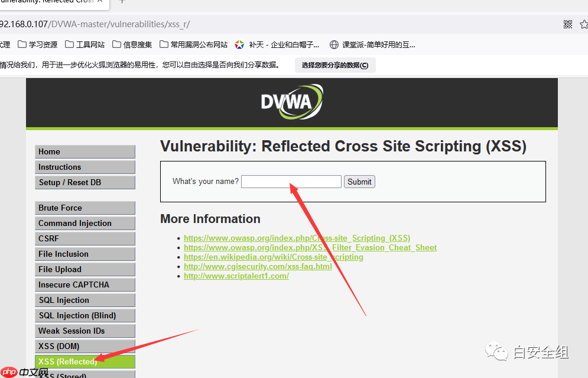Click the Vulnerability: Reflected XSS heading
The width and height of the screenshot is (588, 378).
[x=343, y=146]
